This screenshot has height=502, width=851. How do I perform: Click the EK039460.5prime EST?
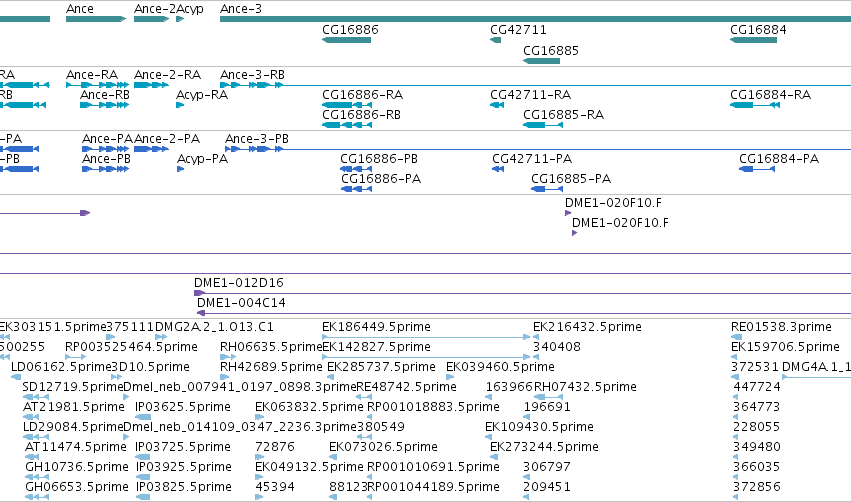click(450, 377)
